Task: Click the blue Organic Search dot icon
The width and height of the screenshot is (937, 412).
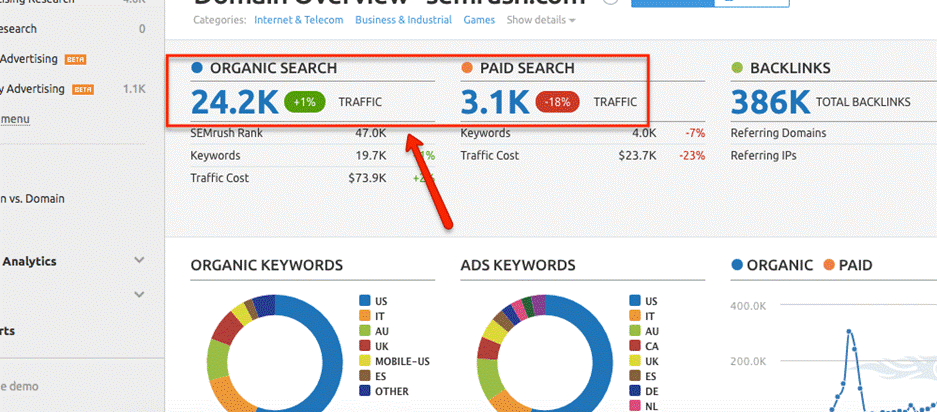Action: [x=197, y=68]
